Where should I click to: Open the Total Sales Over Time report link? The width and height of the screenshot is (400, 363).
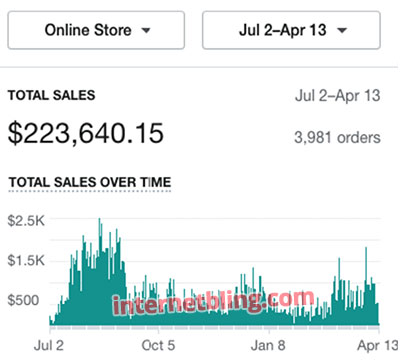click(90, 182)
